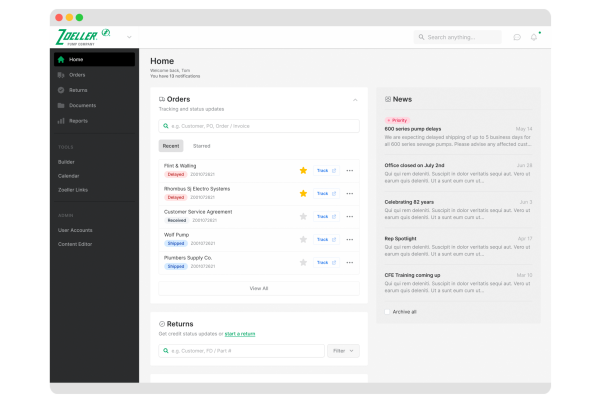
Task: Open more options for Plumbers Supply Co.
Action: click(x=350, y=262)
